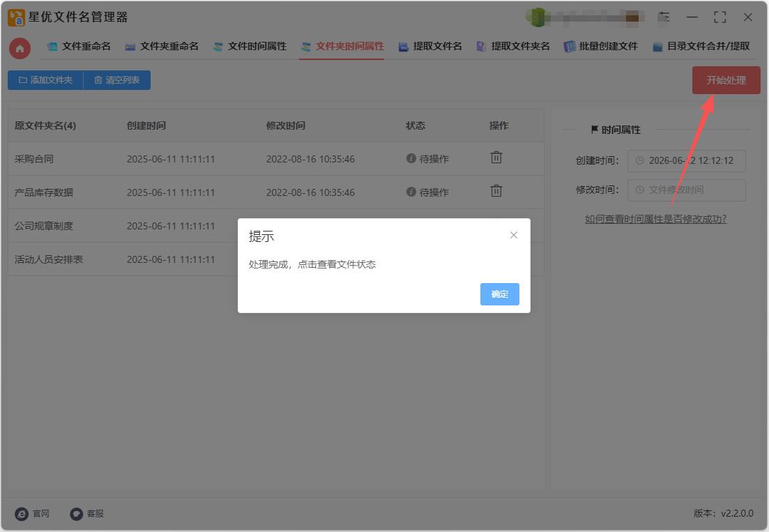The height and width of the screenshot is (532, 769).
Task: Open the settings menu icon in title bar
Action: point(664,17)
